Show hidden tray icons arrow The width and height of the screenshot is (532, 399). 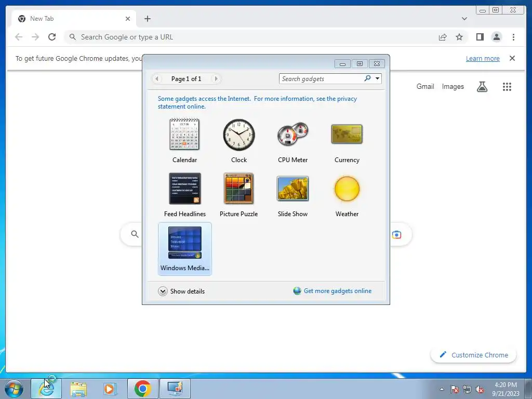(442, 389)
